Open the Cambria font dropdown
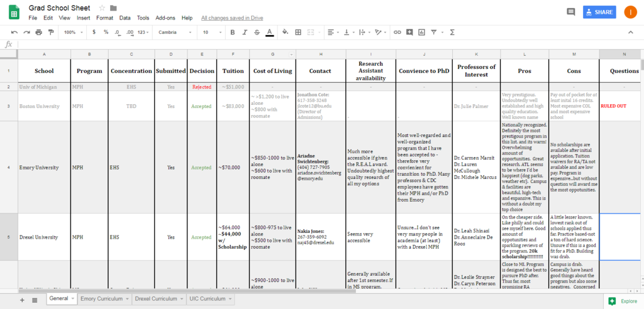Image resolution: width=644 pixels, height=309 pixels. (175, 32)
